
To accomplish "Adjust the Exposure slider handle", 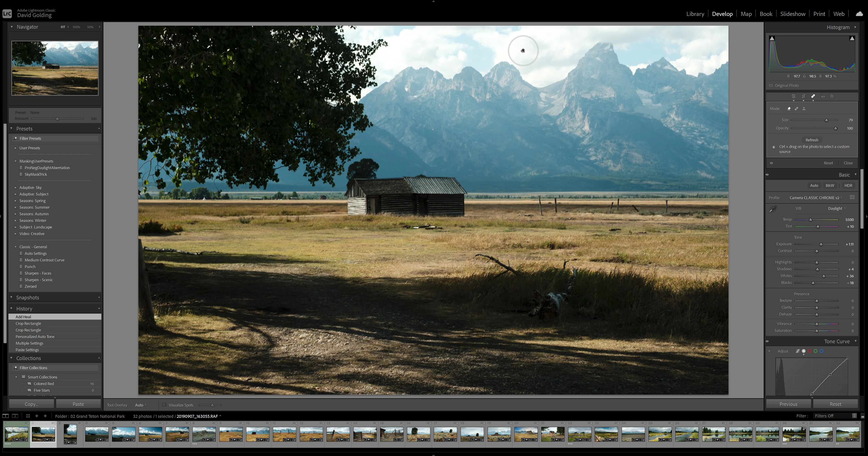I will [x=821, y=244].
